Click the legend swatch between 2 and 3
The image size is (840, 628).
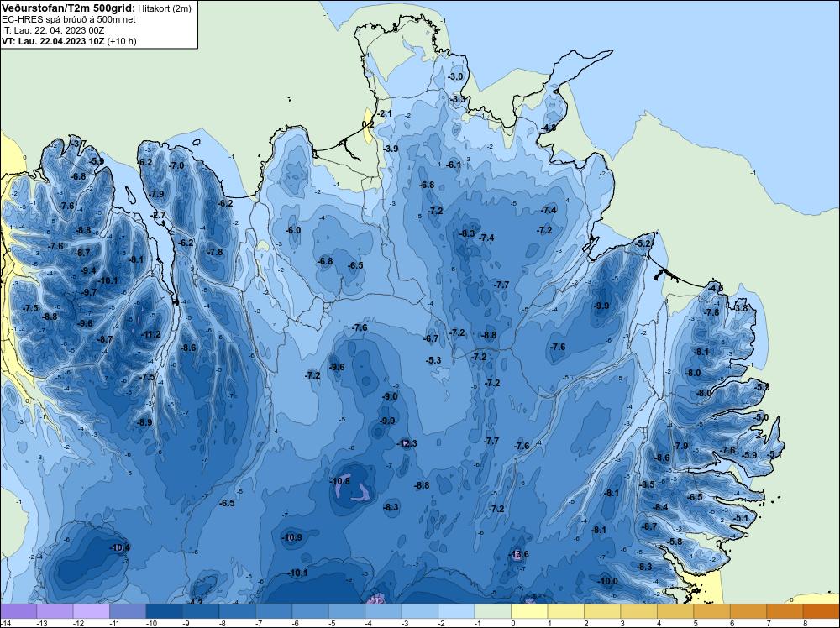[602, 611]
